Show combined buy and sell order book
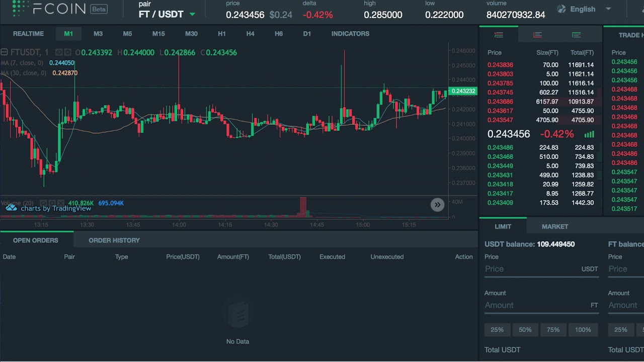 (499, 35)
